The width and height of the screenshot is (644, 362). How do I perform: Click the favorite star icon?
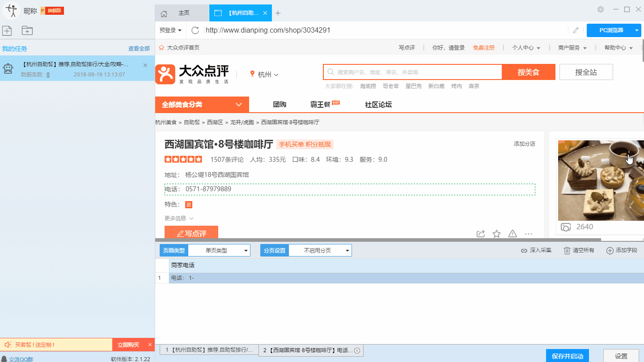click(496, 234)
